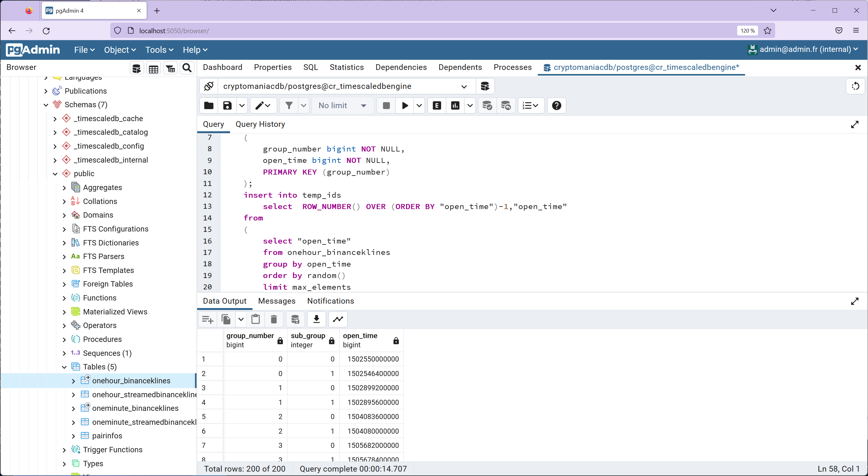
Task: Click the Explain (E) button
Action: [437, 106]
